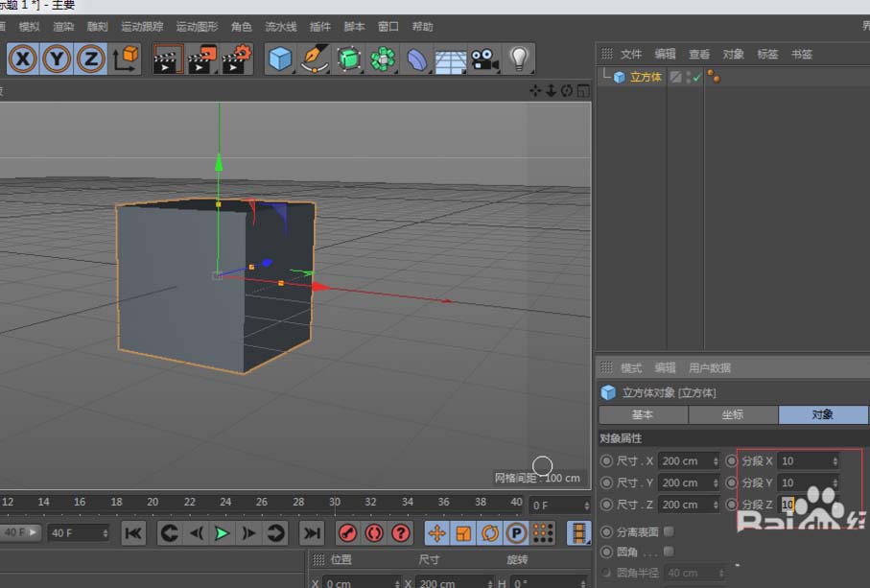Click the light bulb icon
The height and width of the screenshot is (588, 870).
point(519,59)
